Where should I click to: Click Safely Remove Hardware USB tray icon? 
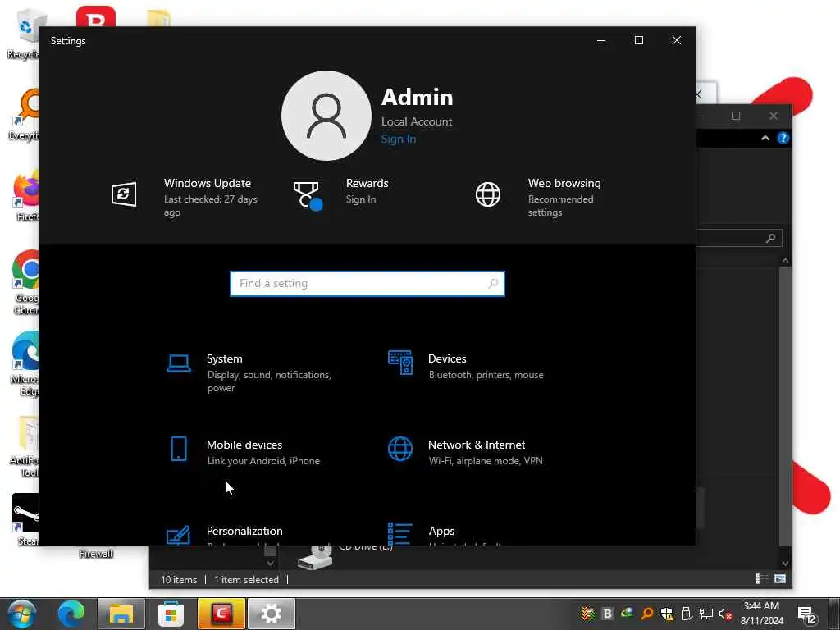(687, 614)
